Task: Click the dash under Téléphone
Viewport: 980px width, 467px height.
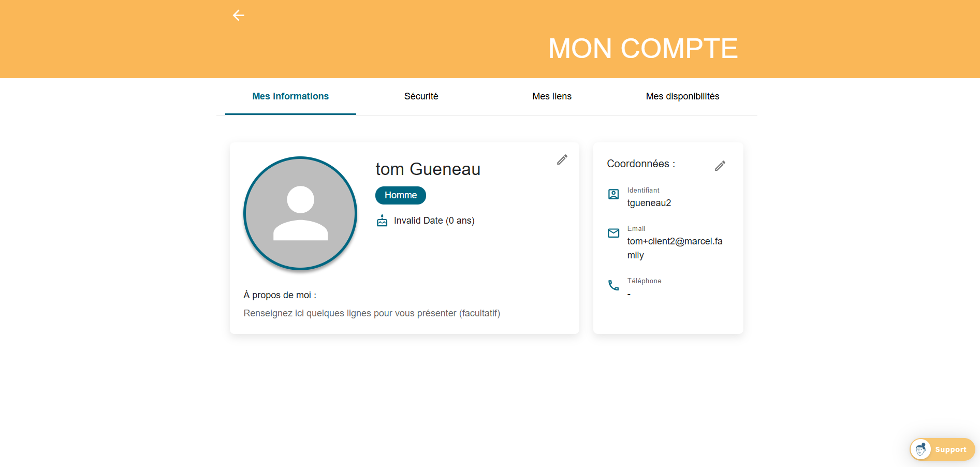Action: click(x=629, y=294)
